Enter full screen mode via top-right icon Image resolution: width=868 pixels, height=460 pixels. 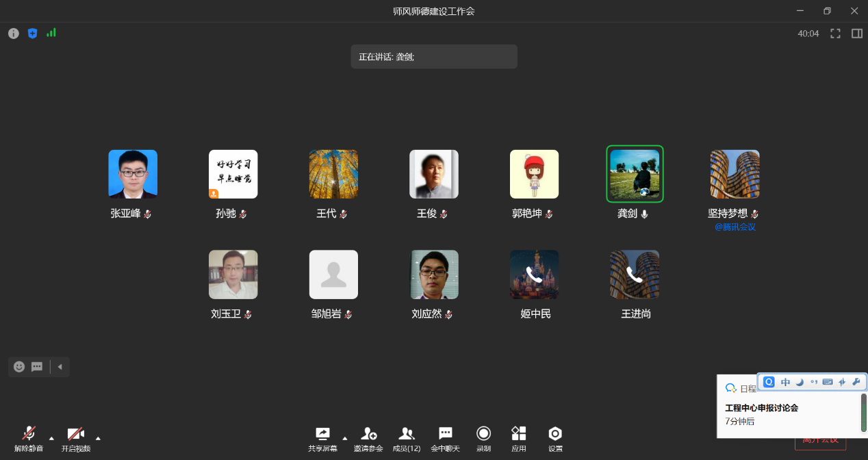[x=835, y=34]
